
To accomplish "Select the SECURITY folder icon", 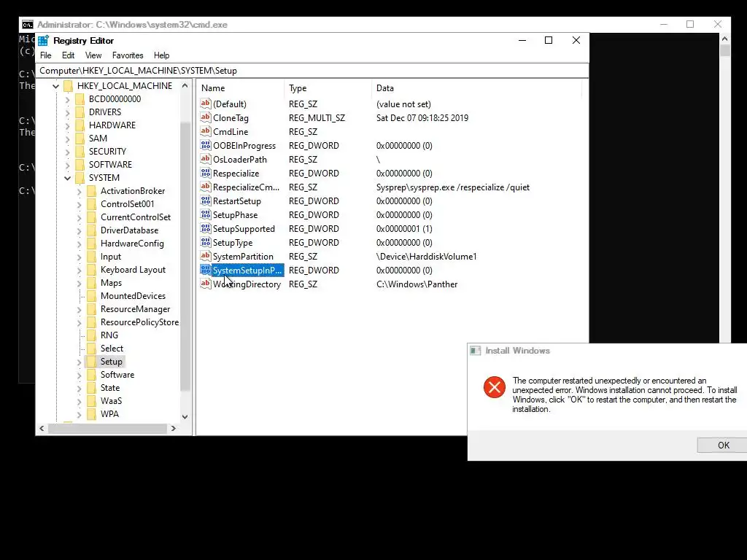I will 80,152.
